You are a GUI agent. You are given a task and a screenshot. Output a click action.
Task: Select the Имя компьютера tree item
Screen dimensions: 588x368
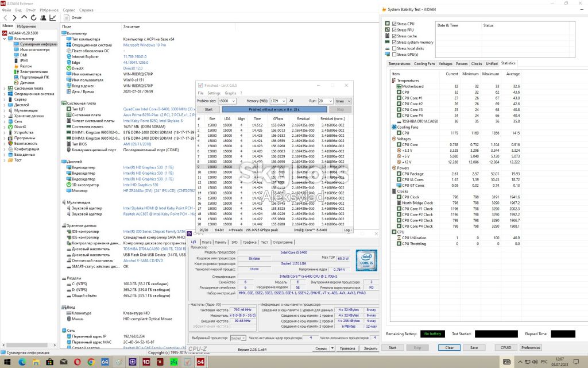pyautogui.click(x=34, y=49)
